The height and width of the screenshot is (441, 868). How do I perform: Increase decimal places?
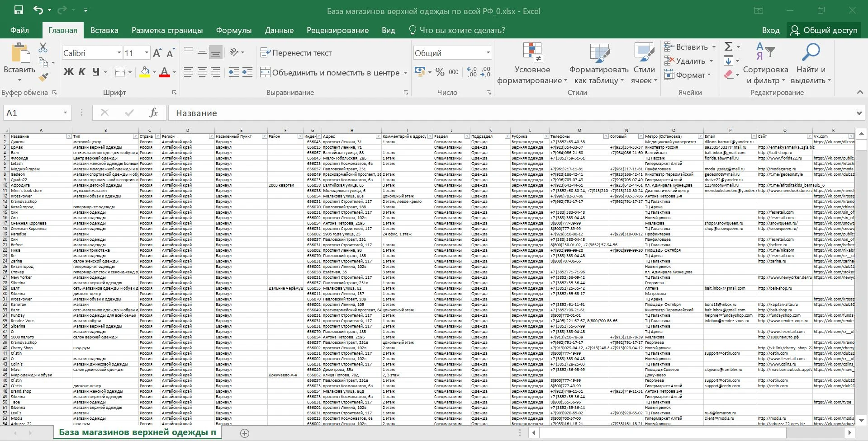coord(472,72)
